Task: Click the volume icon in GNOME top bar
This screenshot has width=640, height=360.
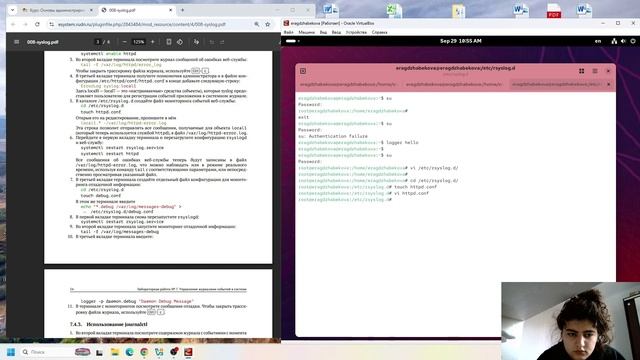Action: 623,41
